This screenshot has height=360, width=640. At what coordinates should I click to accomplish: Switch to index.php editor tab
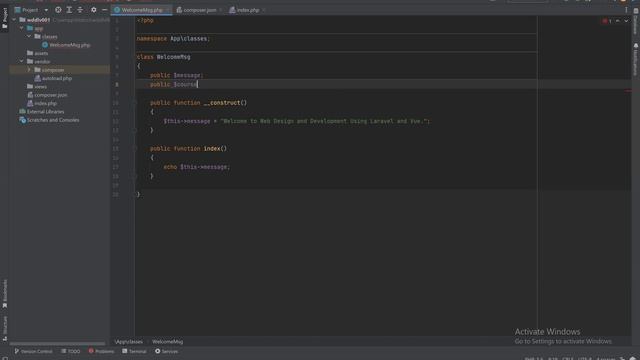tap(247, 10)
